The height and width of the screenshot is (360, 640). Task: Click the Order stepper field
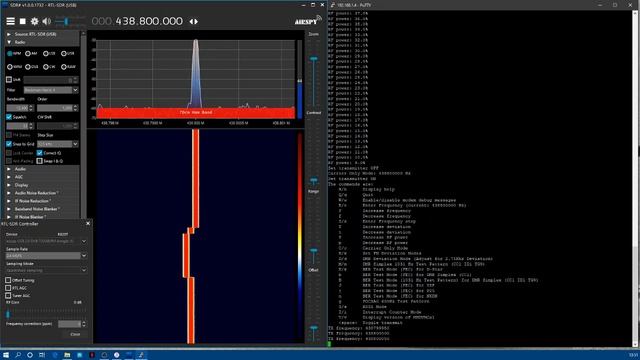coord(57,108)
